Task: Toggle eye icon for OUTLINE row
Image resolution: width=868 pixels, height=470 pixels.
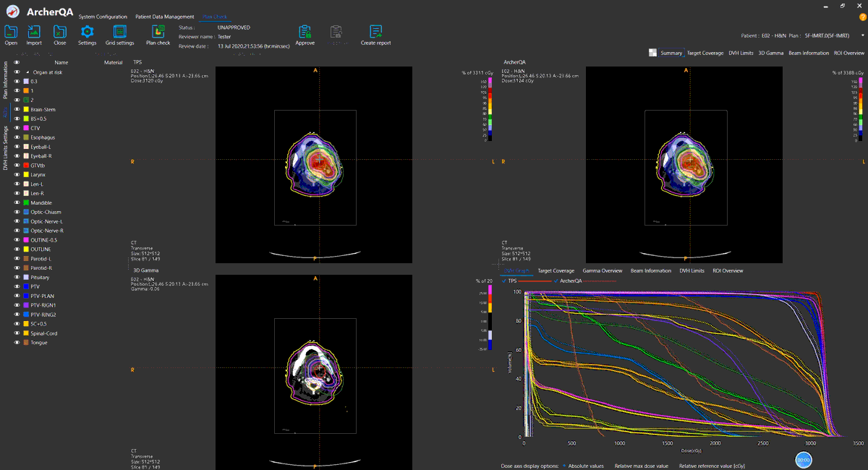Action: [17, 249]
